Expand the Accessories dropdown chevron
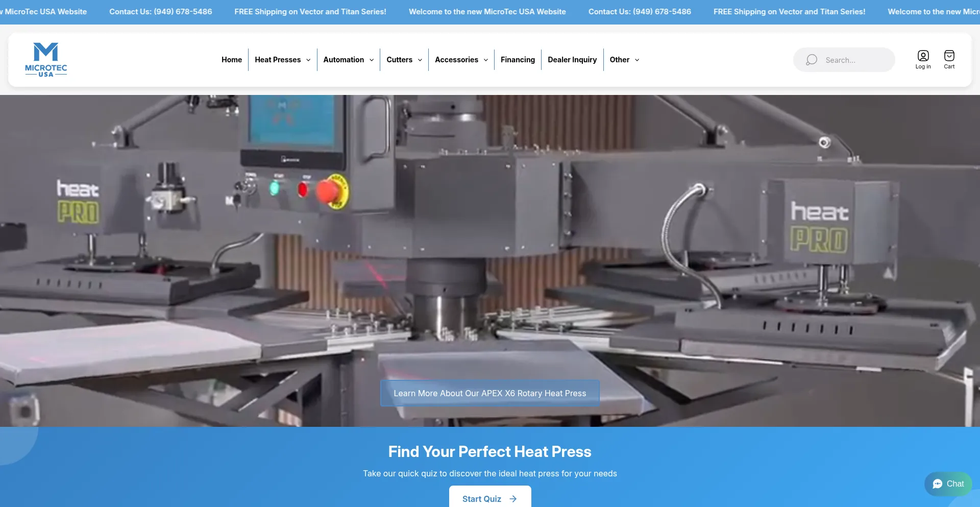The width and height of the screenshot is (980, 507). click(486, 60)
